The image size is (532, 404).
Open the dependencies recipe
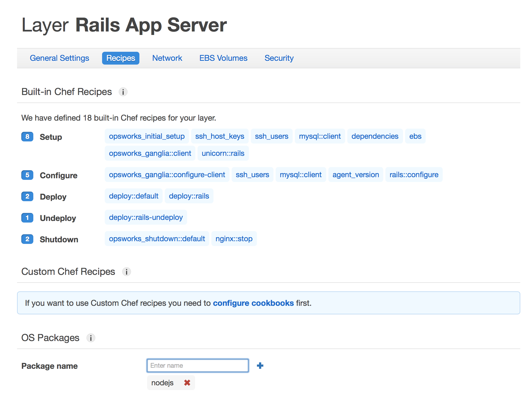tap(375, 136)
